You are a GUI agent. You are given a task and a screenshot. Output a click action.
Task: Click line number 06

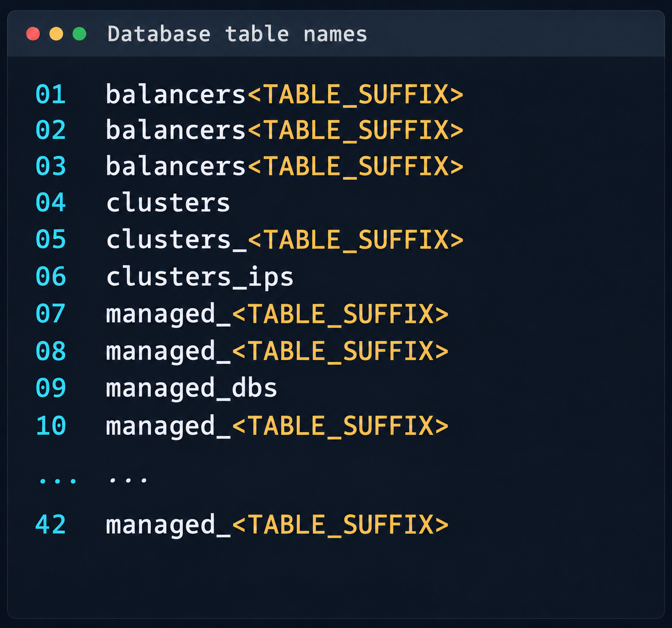(x=51, y=277)
